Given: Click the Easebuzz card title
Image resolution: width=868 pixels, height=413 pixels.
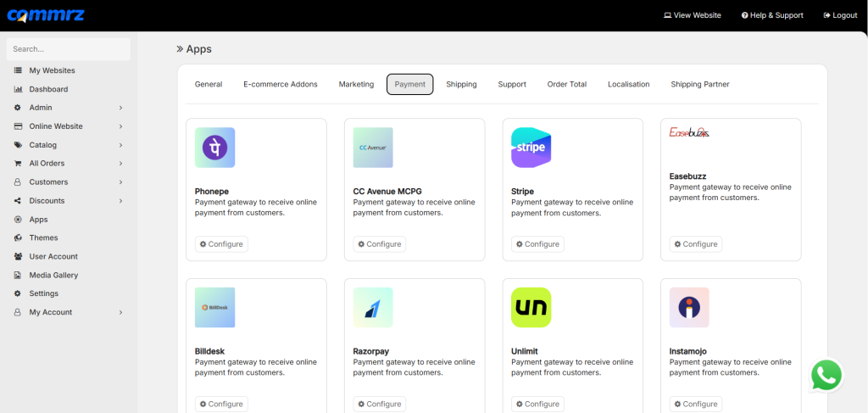Looking at the screenshot, I should 688,176.
